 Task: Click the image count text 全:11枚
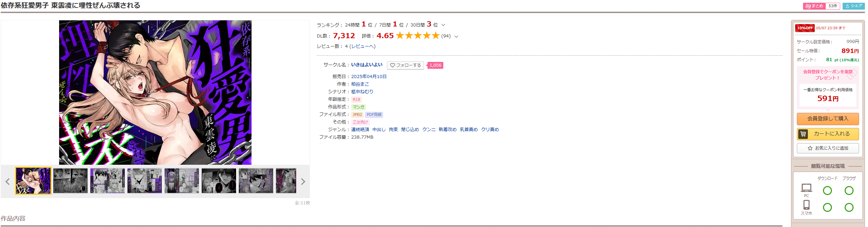302,203
